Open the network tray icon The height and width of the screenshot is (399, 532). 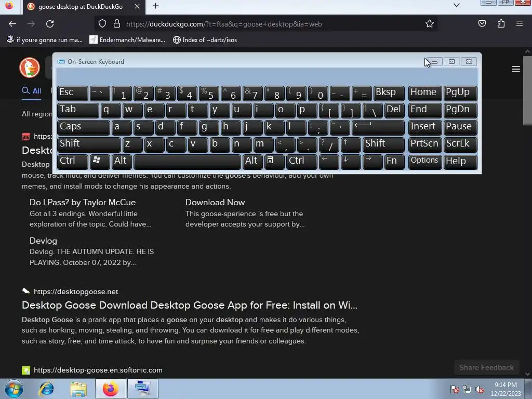coord(467,390)
